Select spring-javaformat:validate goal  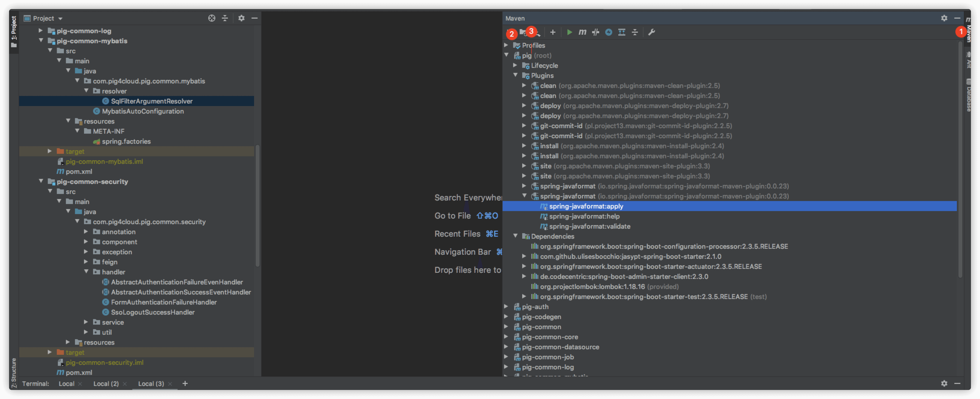pyautogui.click(x=589, y=226)
